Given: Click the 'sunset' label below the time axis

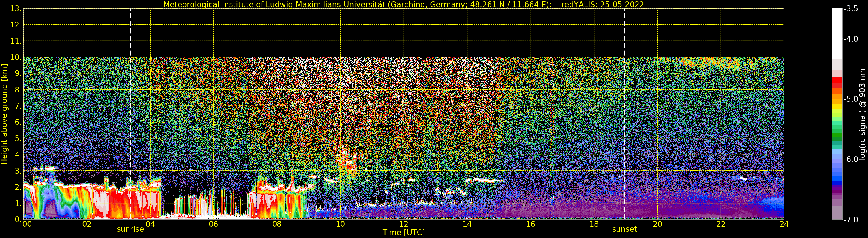Looking at the screenshot, I should [624, 229].
